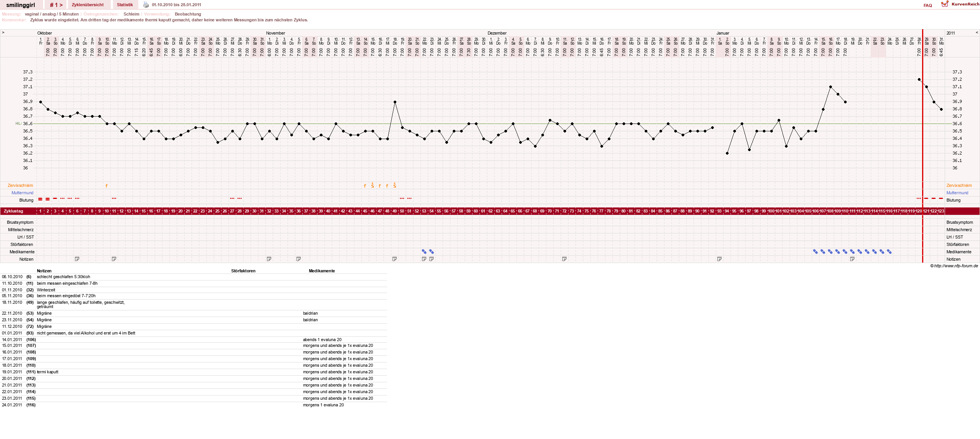Open the note icon on cycle day 53

point(424,259)
